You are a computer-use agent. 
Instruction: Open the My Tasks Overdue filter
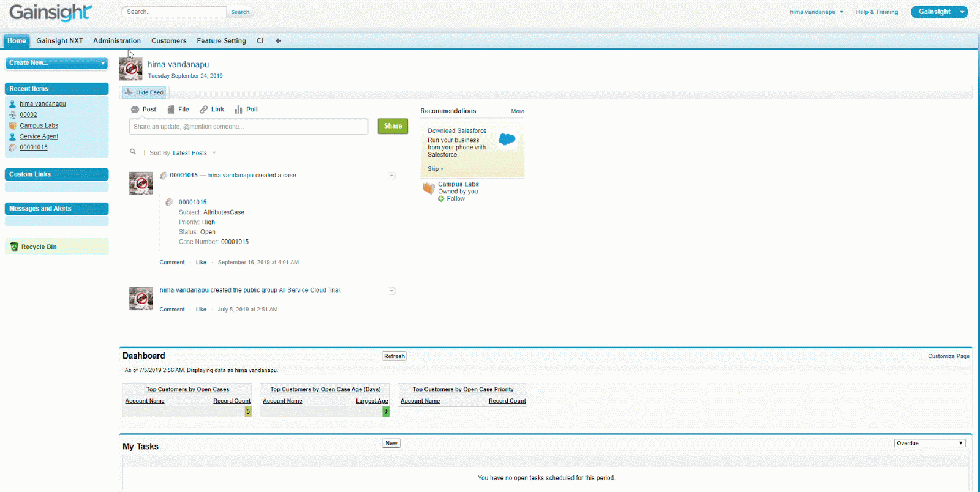930,443
